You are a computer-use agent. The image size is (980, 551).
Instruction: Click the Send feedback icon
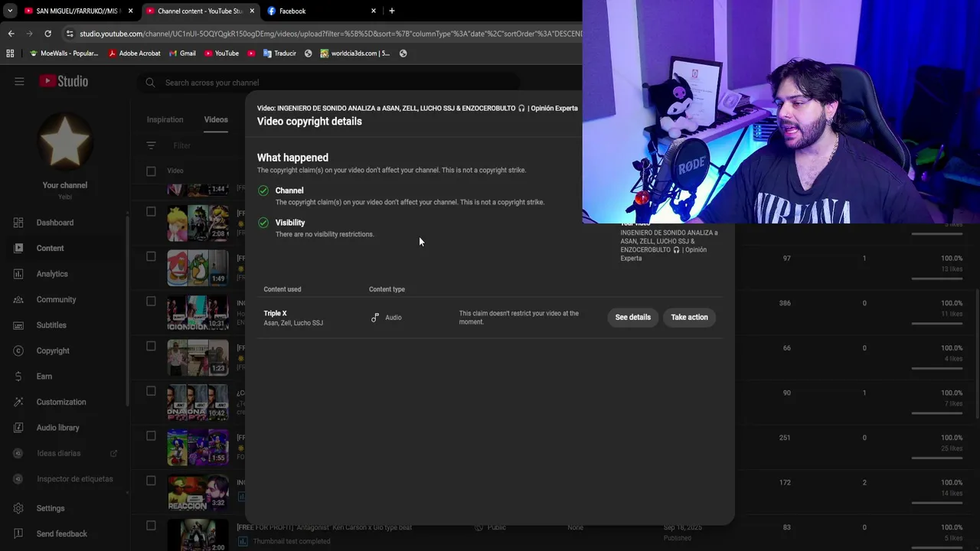pos(18,534)
